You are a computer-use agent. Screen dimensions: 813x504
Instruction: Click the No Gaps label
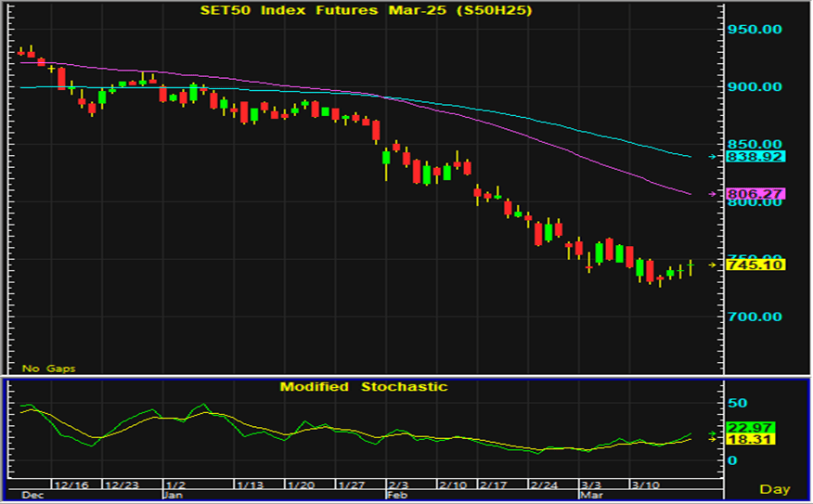(49, 368)
